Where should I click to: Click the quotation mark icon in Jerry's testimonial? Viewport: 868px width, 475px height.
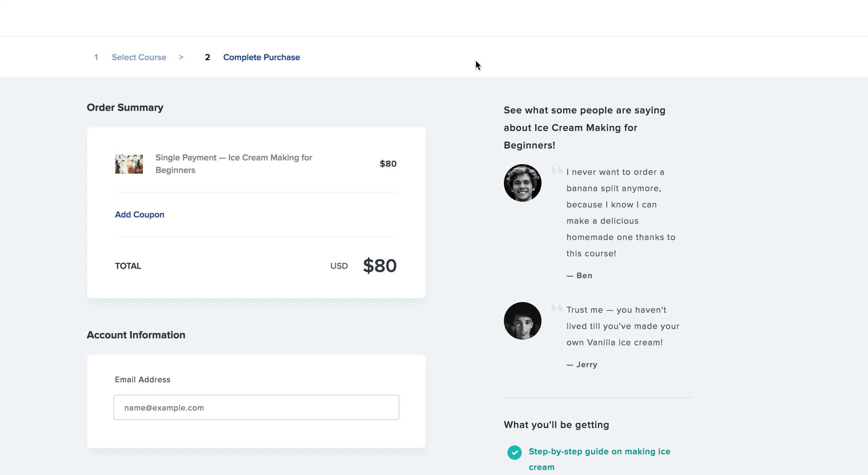pos(557,306)
